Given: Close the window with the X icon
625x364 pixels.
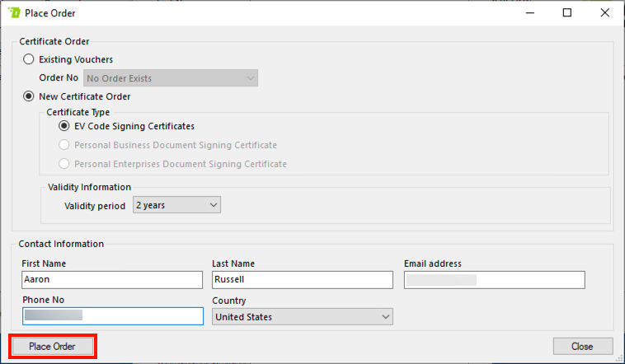Looking at the screenshot, I should [x=605, y=13].
